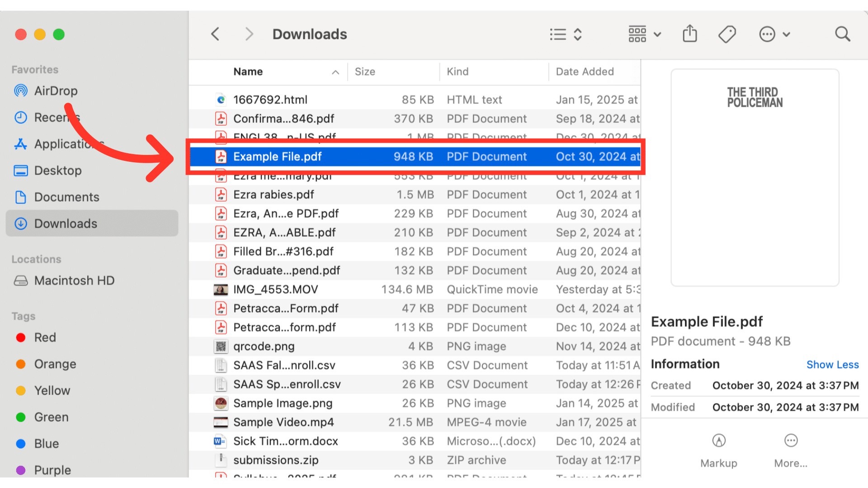Select Ezra rabies.pdf

415,195
